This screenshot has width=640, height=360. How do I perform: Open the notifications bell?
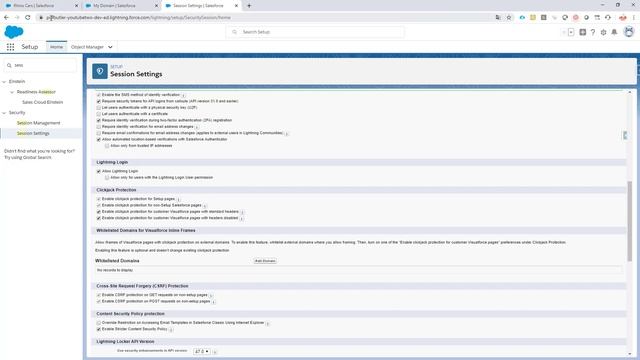614,32
